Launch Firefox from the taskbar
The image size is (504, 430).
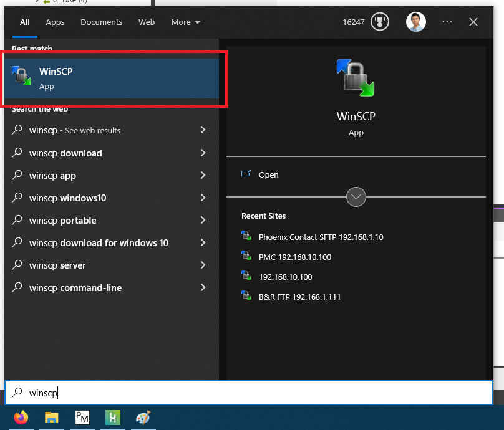click(22, 418)
